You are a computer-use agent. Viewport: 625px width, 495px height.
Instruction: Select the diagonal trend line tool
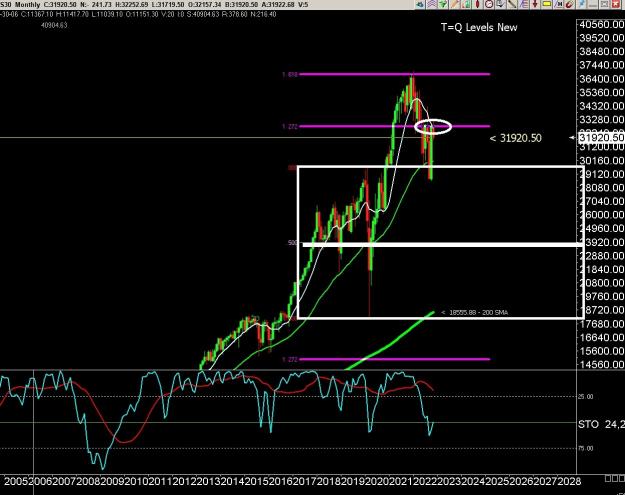click(x=512, y=4)
